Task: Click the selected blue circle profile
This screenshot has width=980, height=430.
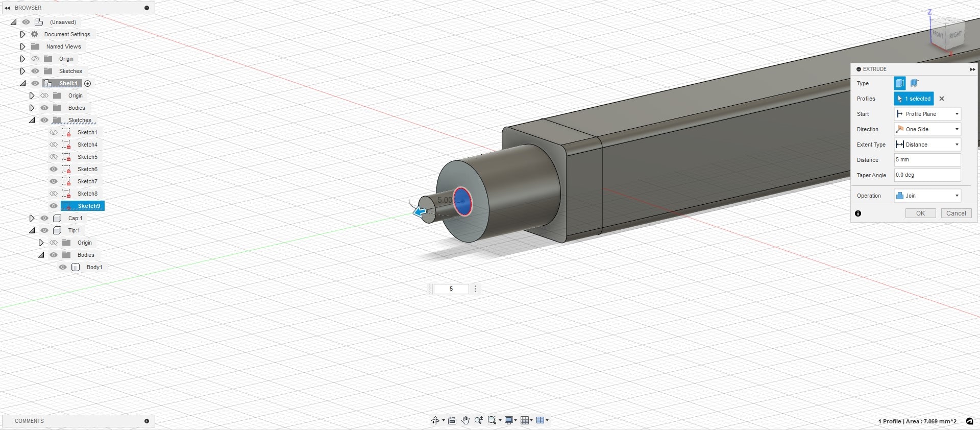Action: pyautogui.click(x=462, y=202)
